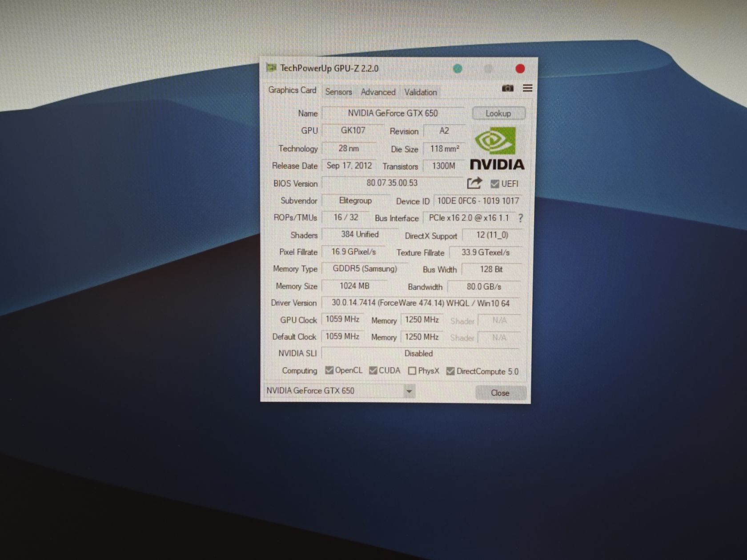Toggle the PhysX checkbox
747x560 pixels.
tap(412, 371)
